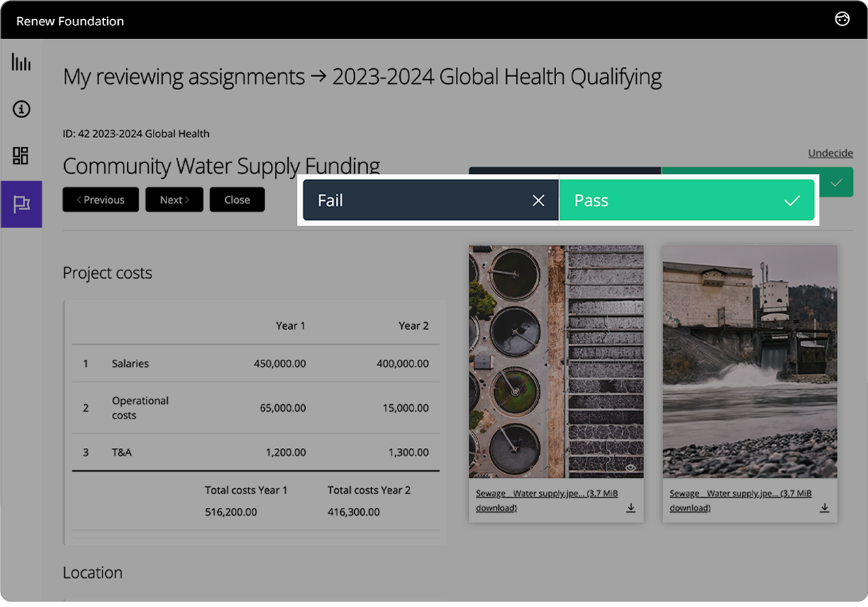
Task: Click the Renew Foundation title
Action: (x=70, y=21)
